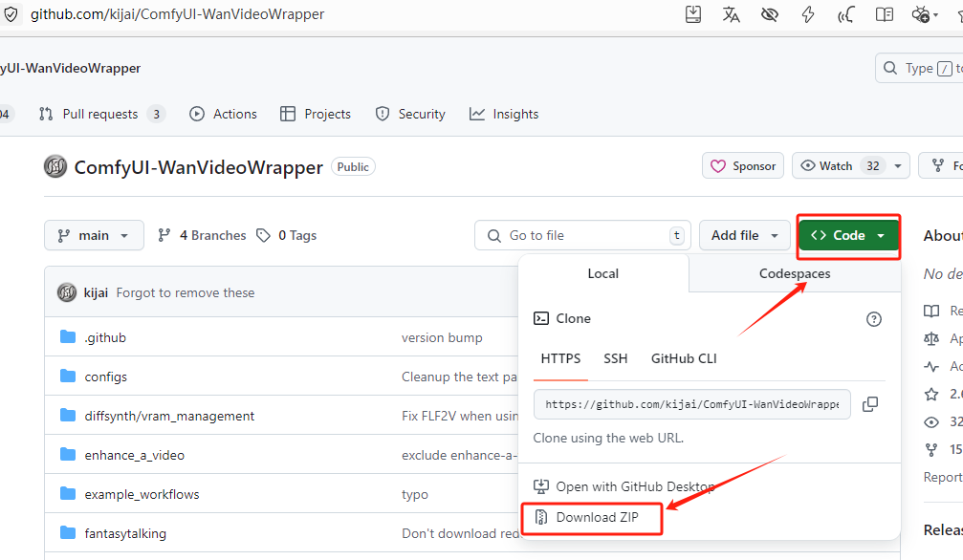Click the site security shield icon

tap(11, 14)
